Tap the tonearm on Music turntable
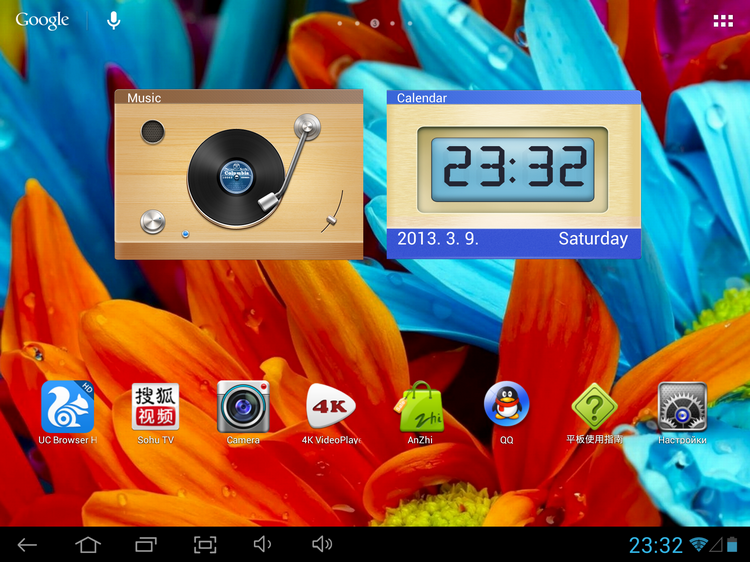 (x=290, y=162)
